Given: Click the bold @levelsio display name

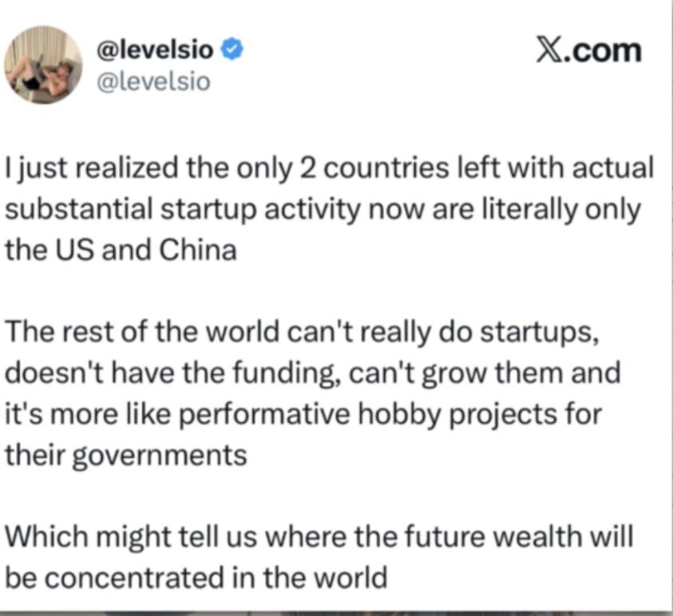Looking at the screenshot, I should point(154,51).
